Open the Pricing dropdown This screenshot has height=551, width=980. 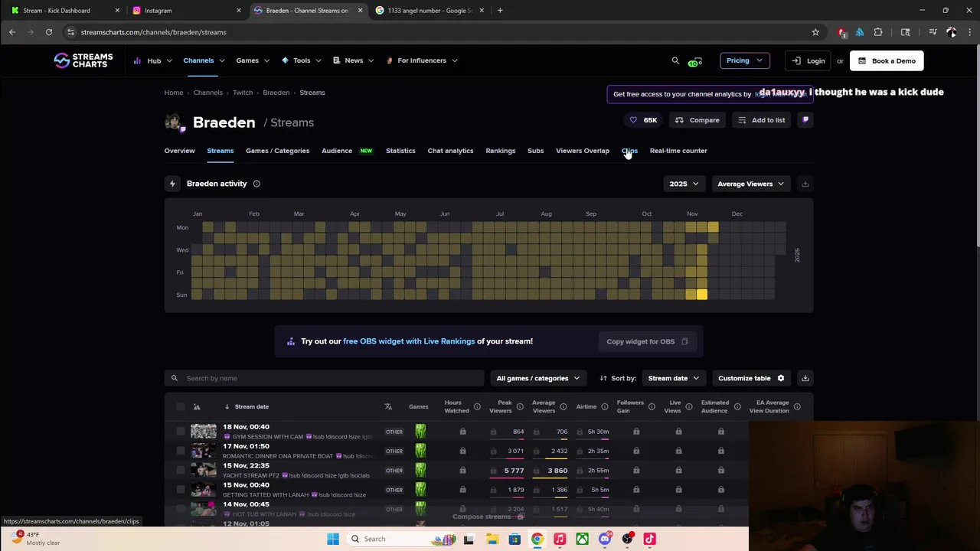click(x=744, y=60)
